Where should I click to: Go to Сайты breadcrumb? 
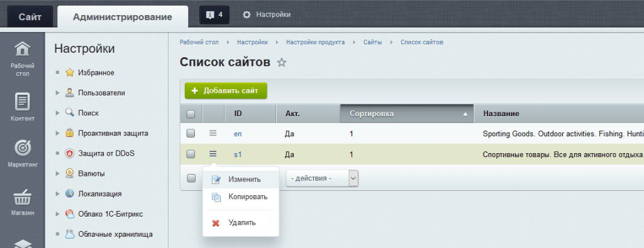[372, 42]
